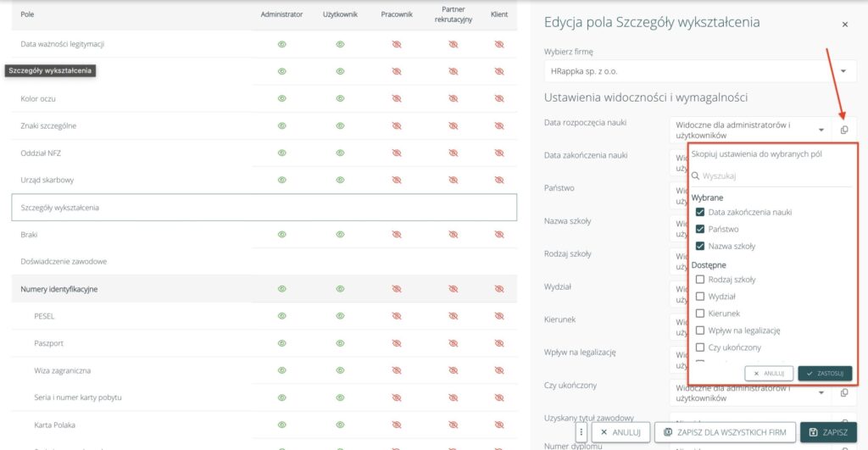Toggle Administrator visibility eye for Kolor oczu
Image resolution: width=868 pixels, height=450 pixels.
(282, 98)
